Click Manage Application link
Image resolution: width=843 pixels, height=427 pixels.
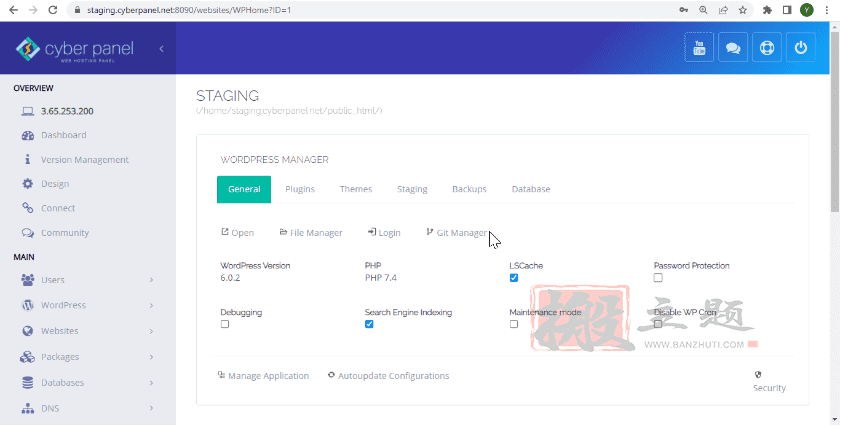(x=263, y=375)
